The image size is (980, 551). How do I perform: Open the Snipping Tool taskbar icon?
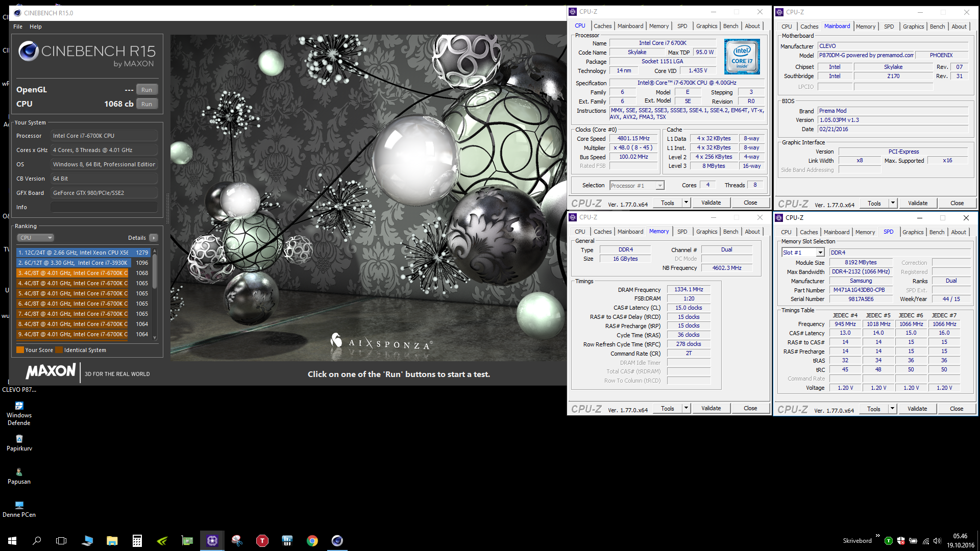[x=237, y=540]
